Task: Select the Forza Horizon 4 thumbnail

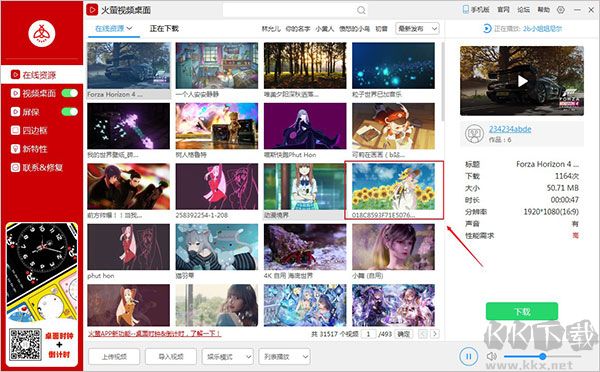Action: coord(129,65)
